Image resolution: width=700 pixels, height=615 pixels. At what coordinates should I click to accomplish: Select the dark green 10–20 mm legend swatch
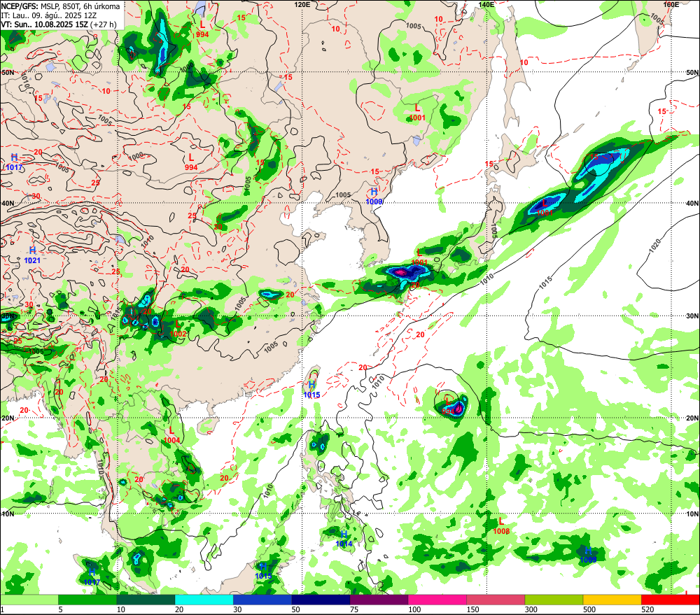(146, 600)
